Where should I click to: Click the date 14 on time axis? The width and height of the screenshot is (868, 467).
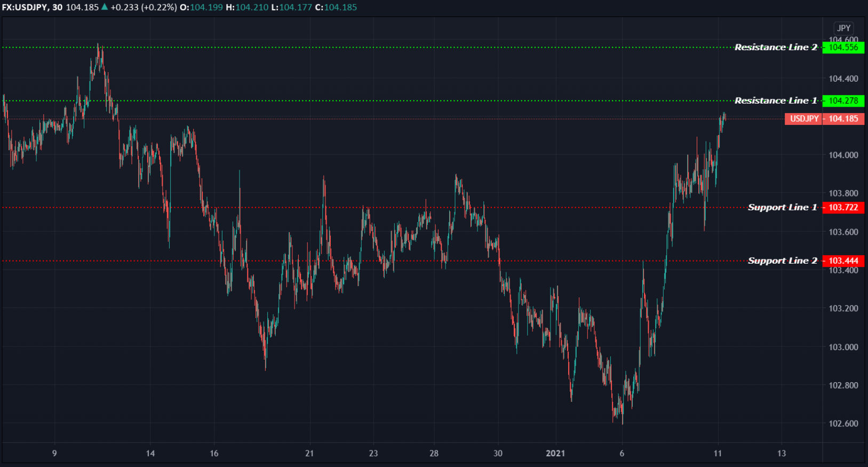coord(150,453)
